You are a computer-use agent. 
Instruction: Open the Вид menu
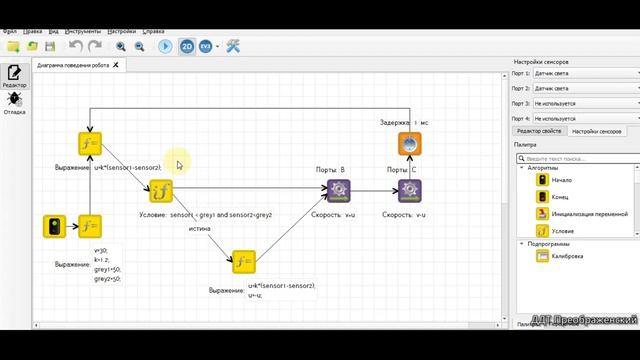pyautogui.click(x=53, y=31)
